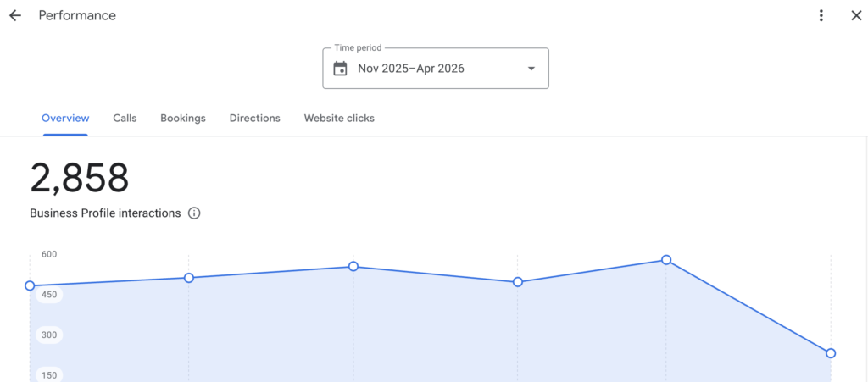The height and width of the screenshot is (382, 868).
Task: Open the three-dot more options menu
Action: (821, 15)
